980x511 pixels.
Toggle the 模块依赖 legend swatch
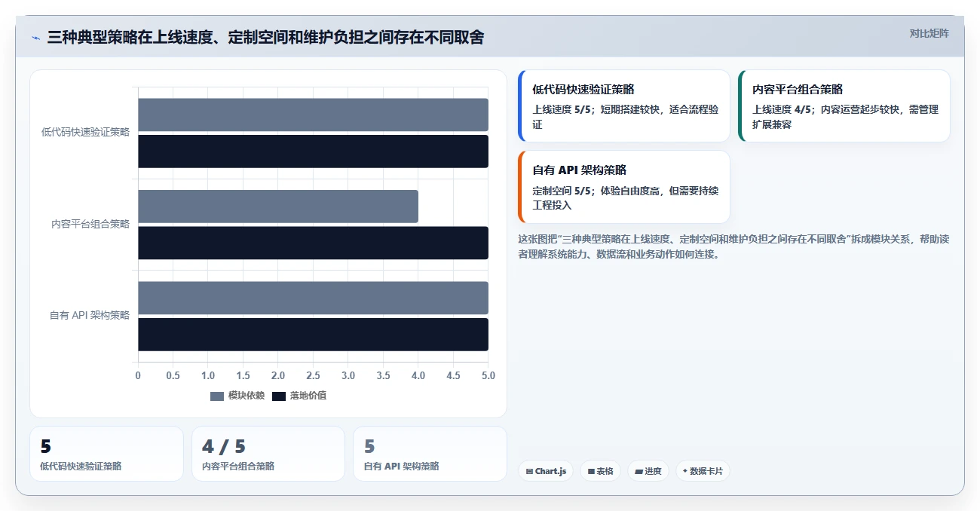point(217,396)
